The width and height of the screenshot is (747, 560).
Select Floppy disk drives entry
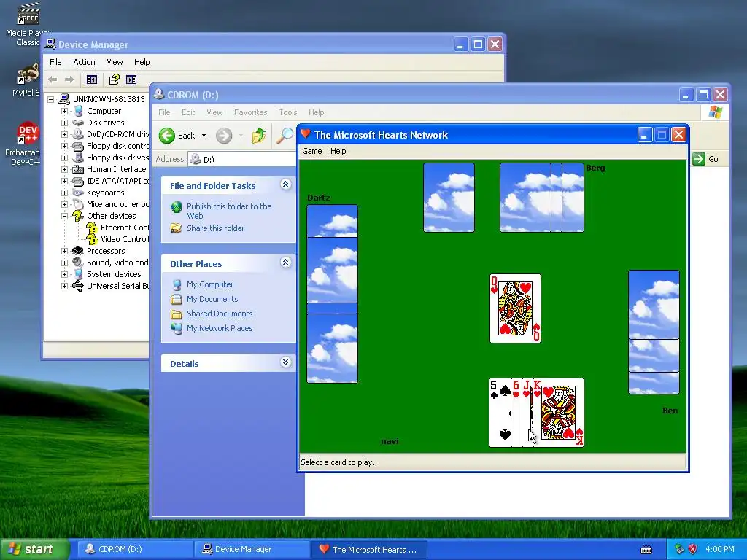coord(117,157)
